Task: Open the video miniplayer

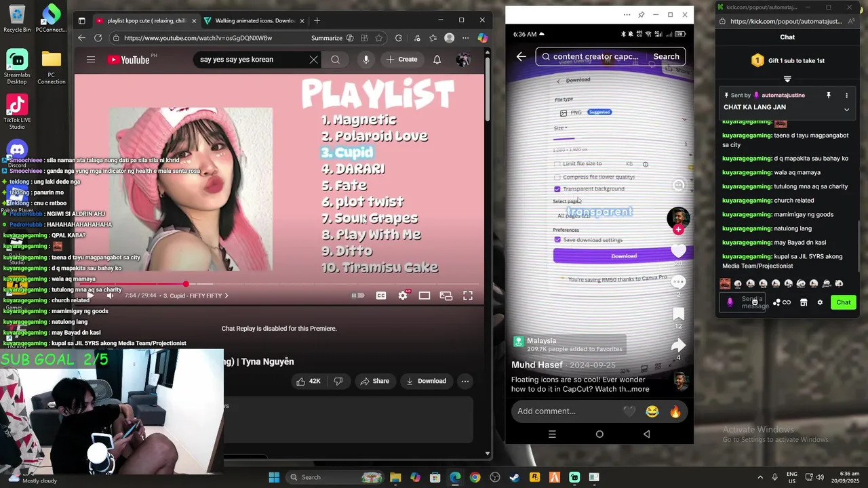Action: click(x=446, y=296)
